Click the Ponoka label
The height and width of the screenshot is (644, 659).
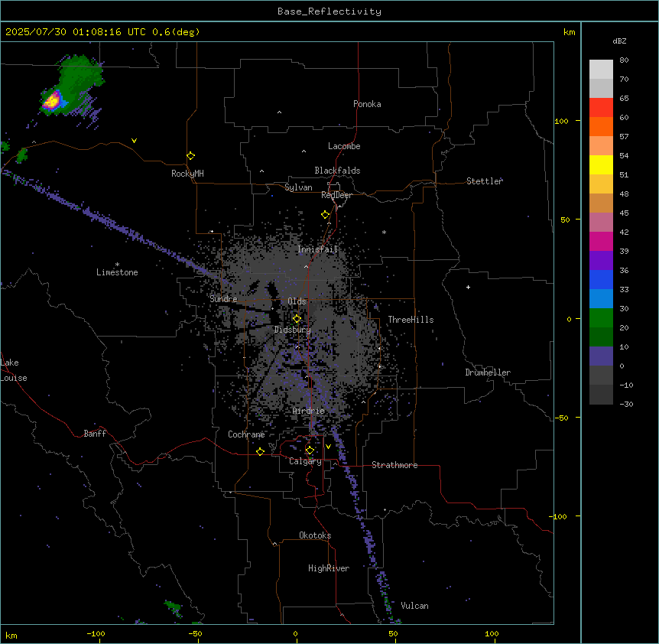(367, 104)
